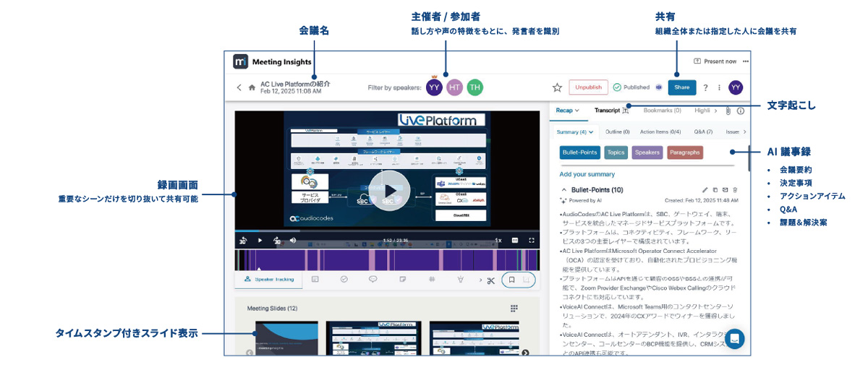Viewport: 868px width, 370px height.
Task: Click the scissors clip tool
Action: (490, 280)
